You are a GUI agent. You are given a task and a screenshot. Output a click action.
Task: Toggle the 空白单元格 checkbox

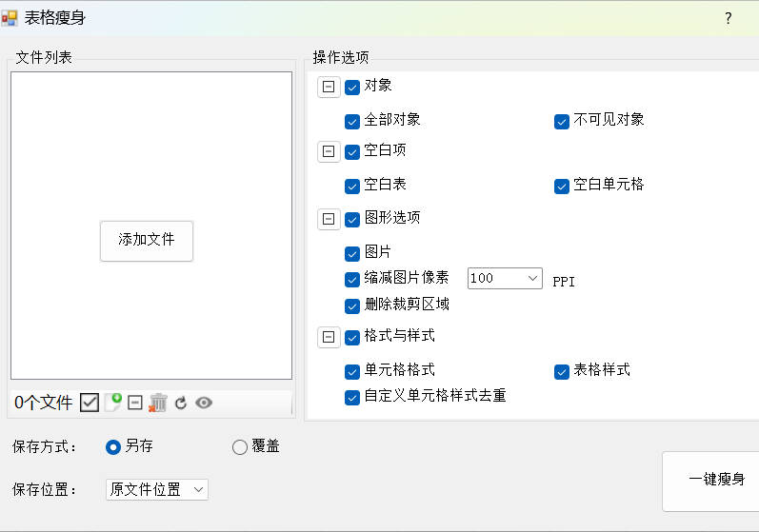(x=562, y=186)
